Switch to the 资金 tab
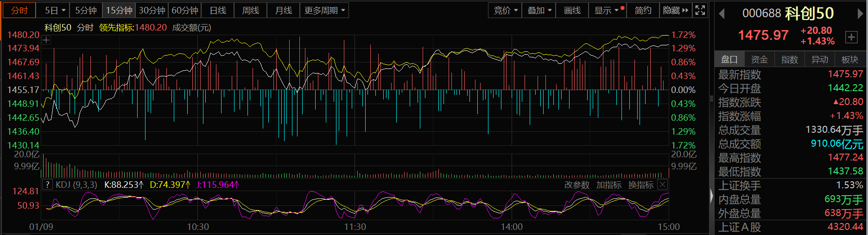This screenshot has height=235, width=868. tap(759, 59)
